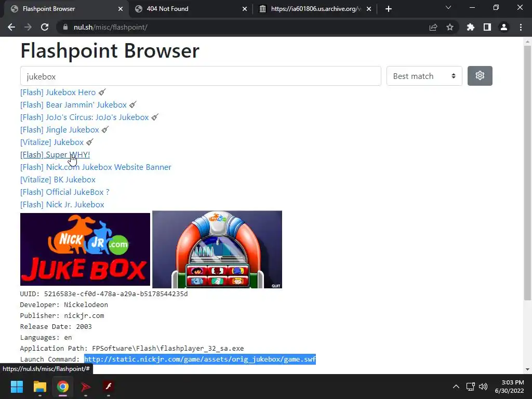
Task: Reload the current page
Action: 45,27
